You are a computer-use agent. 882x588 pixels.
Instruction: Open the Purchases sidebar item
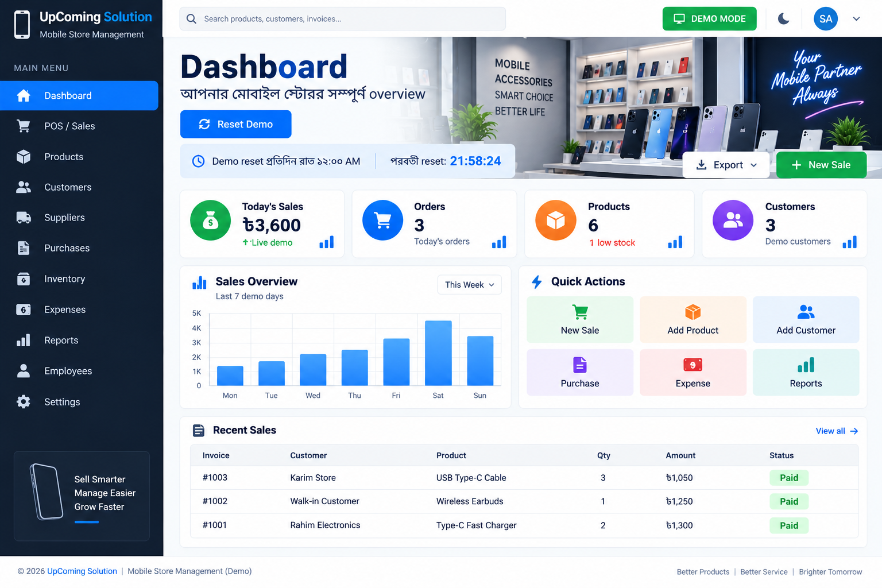pos(79,248)
